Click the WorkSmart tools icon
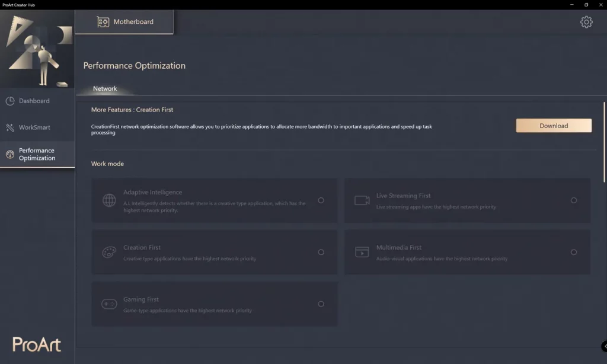The image size is (607, 364). 10,127
